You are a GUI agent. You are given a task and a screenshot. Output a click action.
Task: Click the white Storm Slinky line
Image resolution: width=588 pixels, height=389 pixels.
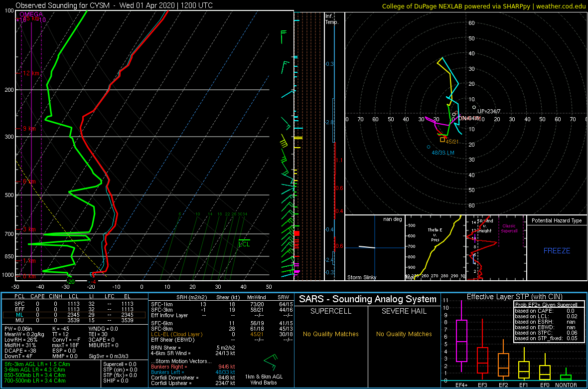[367, 247]
